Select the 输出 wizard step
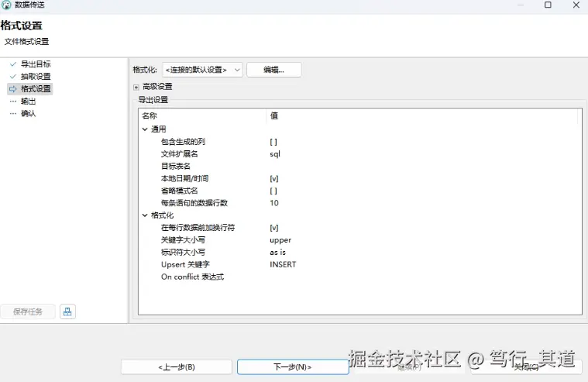 (x=28, y=102)
